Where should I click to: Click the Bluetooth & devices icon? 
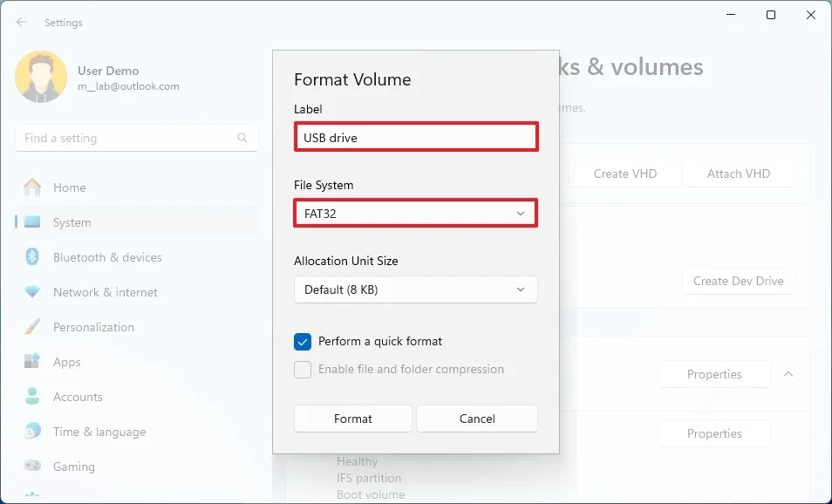point(32,256)
